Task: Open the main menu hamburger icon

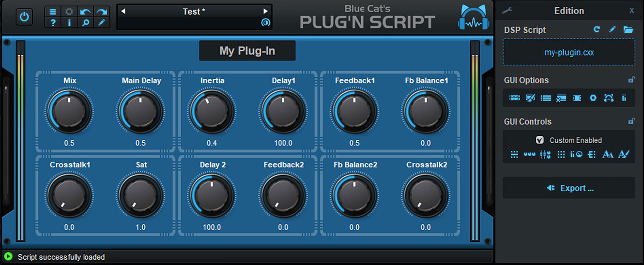Action: point(53,12)
